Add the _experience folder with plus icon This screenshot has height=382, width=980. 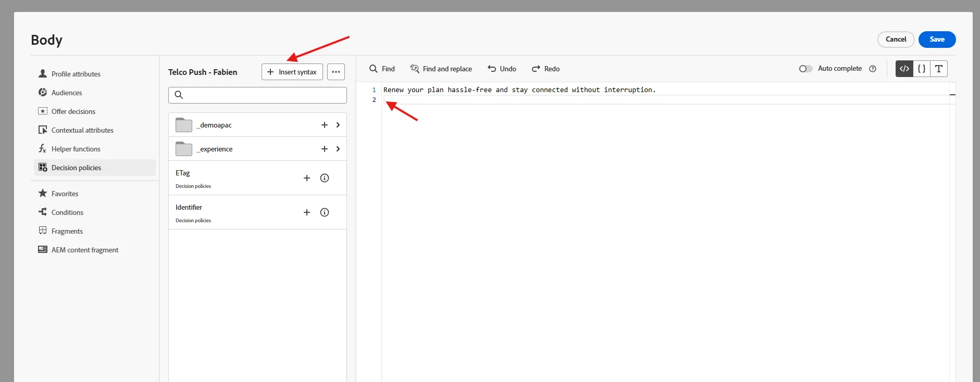coord(324,149)
